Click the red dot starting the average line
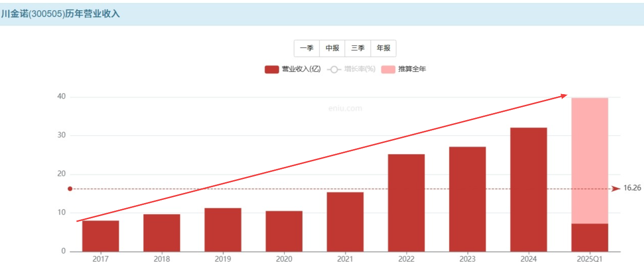This screenshot has height=262, width=644. click(x=70, y=189)
